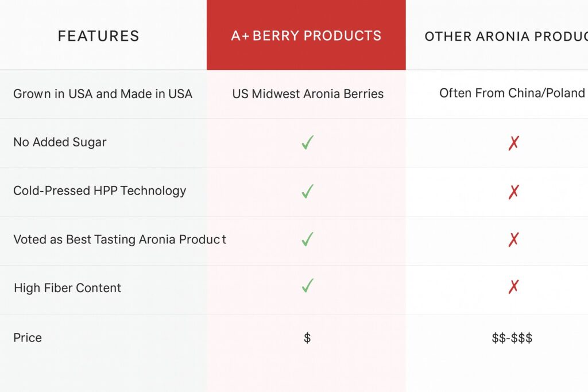Image resolution: width=588 pixels, height=392 pixels.
Task: Select the A+ Berry Products column header
Action: [x=306, y=36]
